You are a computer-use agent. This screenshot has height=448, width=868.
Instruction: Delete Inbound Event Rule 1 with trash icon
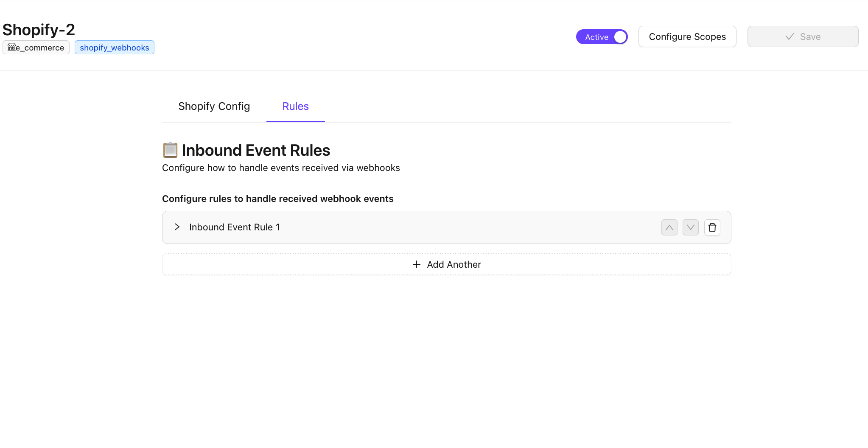pos(712,227)
